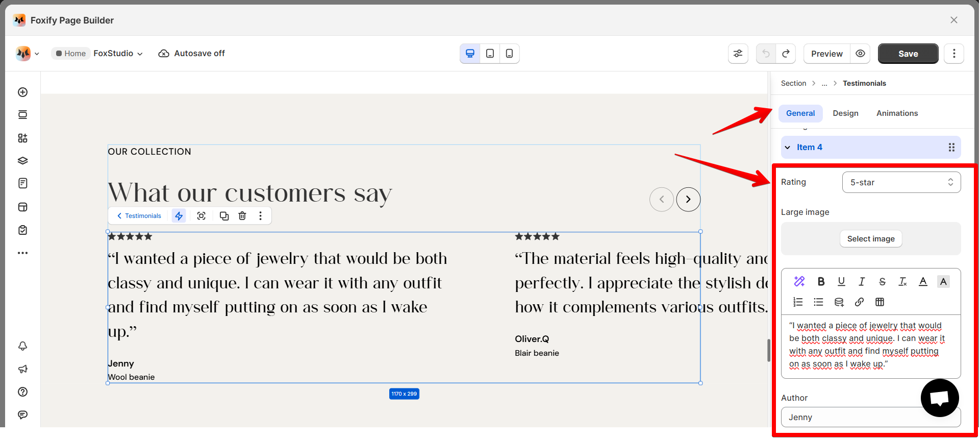Open the Animations tab
This screenshot has height=439, width=980.
(897, 113)
